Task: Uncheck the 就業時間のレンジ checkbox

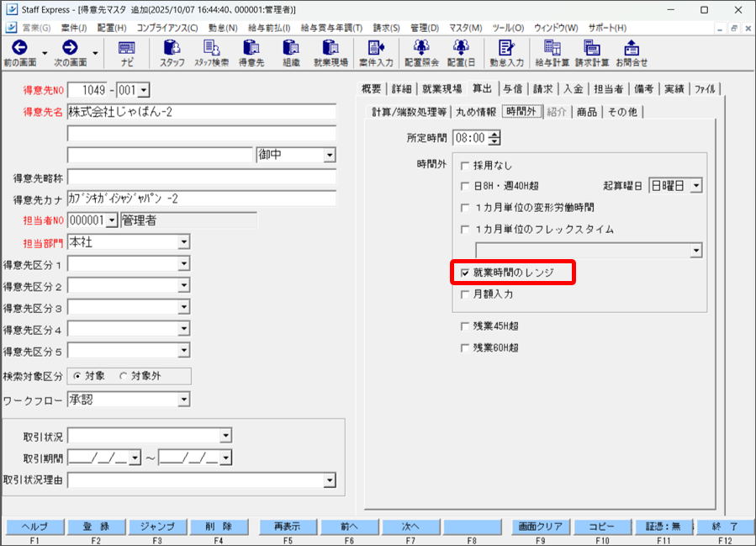Action: pos(464,273)
